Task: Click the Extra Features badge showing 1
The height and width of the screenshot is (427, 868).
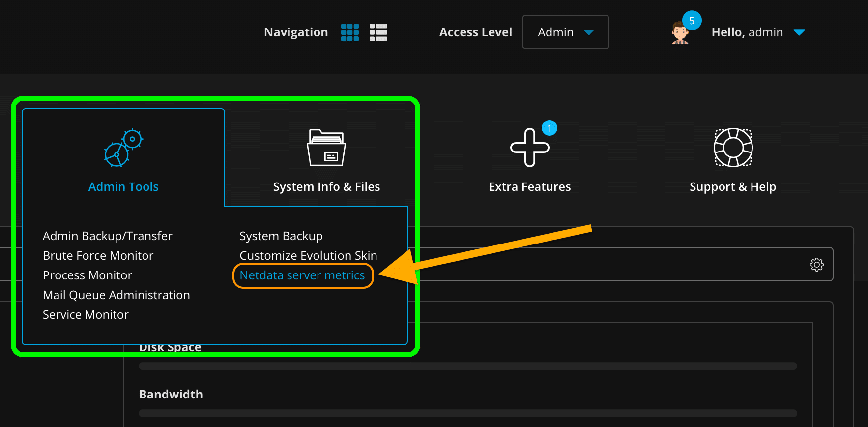Action: (550, 128)
